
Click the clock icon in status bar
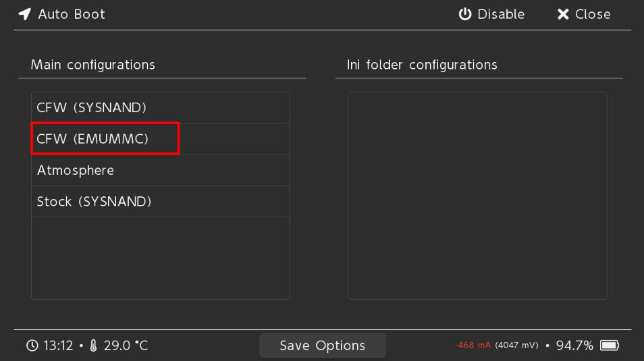(x=32, y=345)
